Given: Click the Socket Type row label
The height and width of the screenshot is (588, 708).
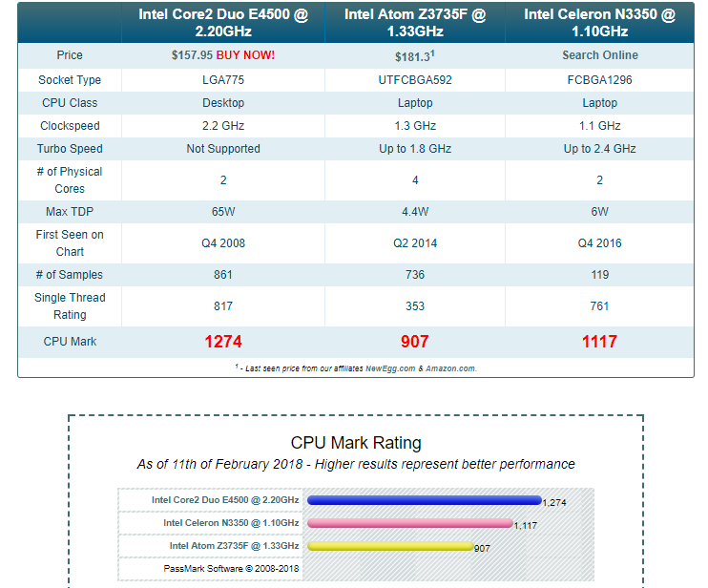Looking at the screenshot, I should [70, 80].
